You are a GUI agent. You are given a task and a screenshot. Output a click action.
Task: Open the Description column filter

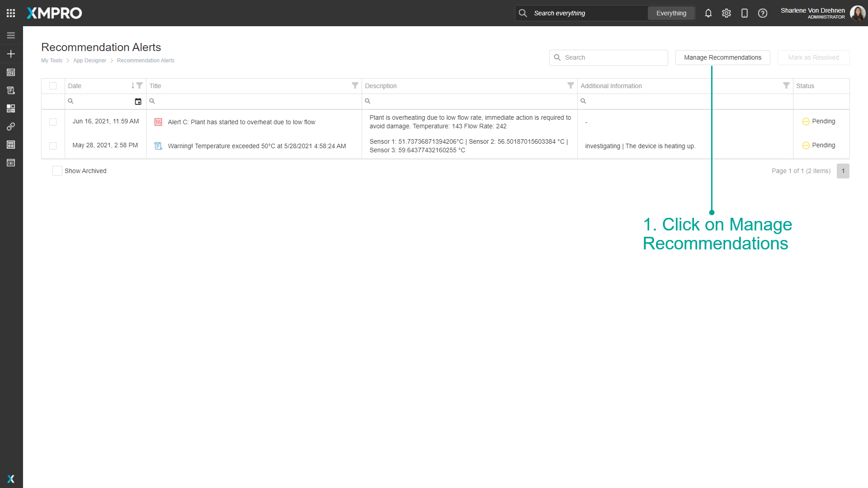tap(571, 85)
